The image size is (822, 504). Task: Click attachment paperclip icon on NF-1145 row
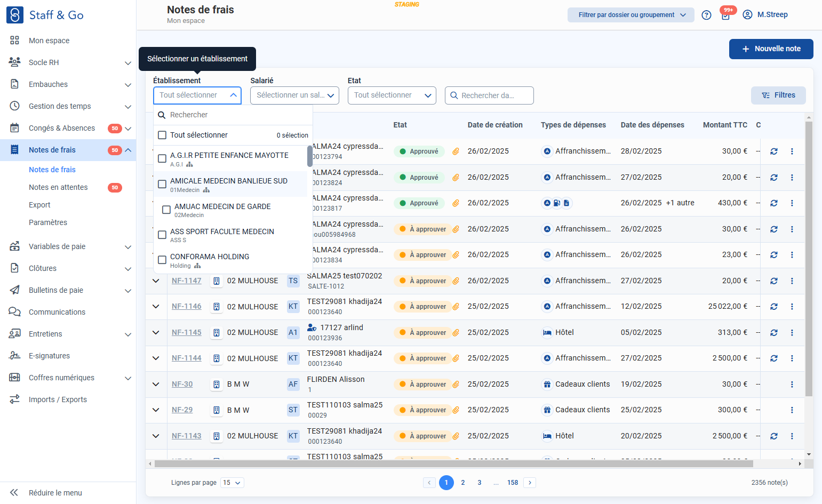pos(456,333)
